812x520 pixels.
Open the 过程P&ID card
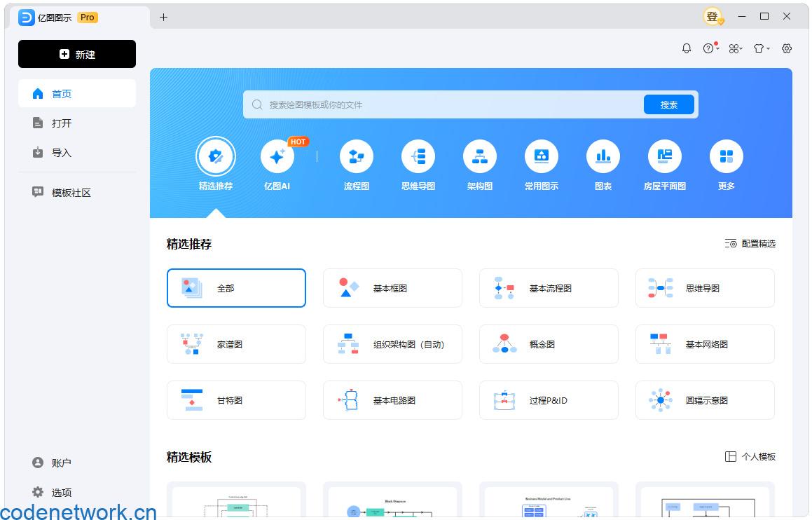(x=549, y=400)
